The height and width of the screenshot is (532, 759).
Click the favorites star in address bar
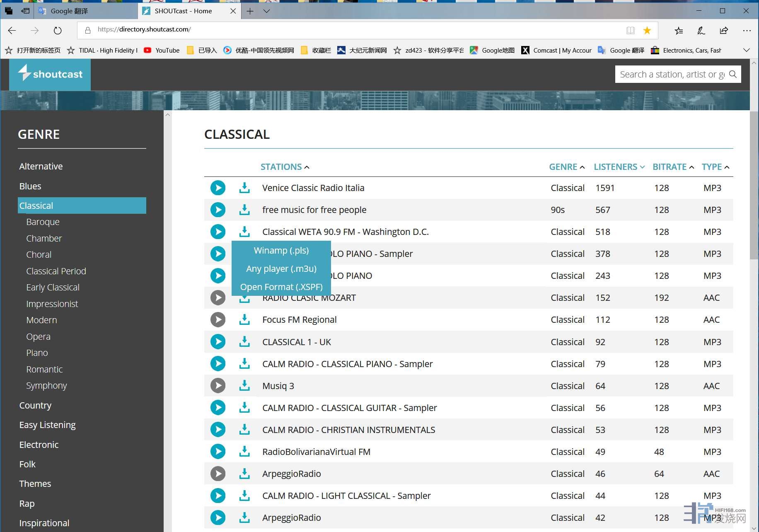pos(647,30)
